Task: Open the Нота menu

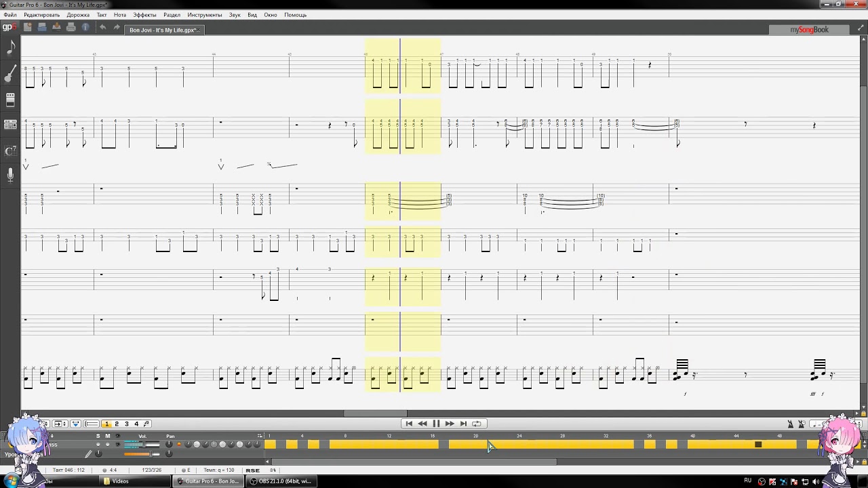Action: 120,14
